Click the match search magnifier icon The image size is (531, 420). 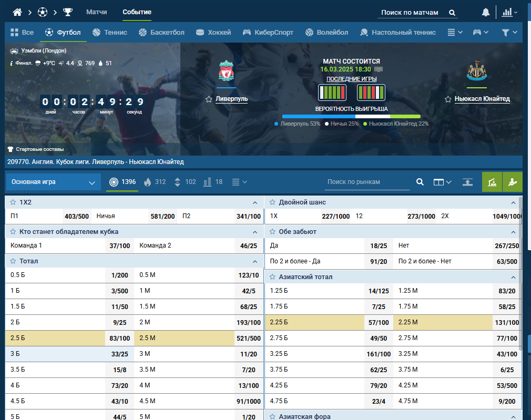(x=452, y=13)
